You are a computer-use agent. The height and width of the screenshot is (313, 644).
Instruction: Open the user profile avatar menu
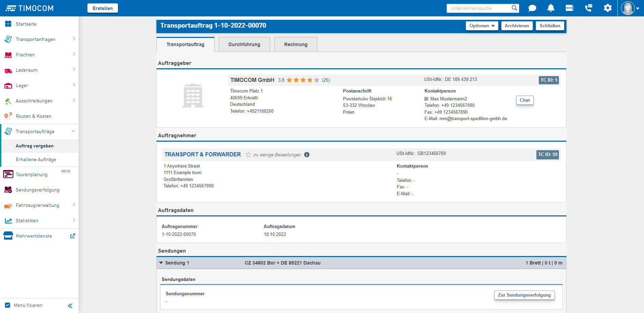point(630,8)
